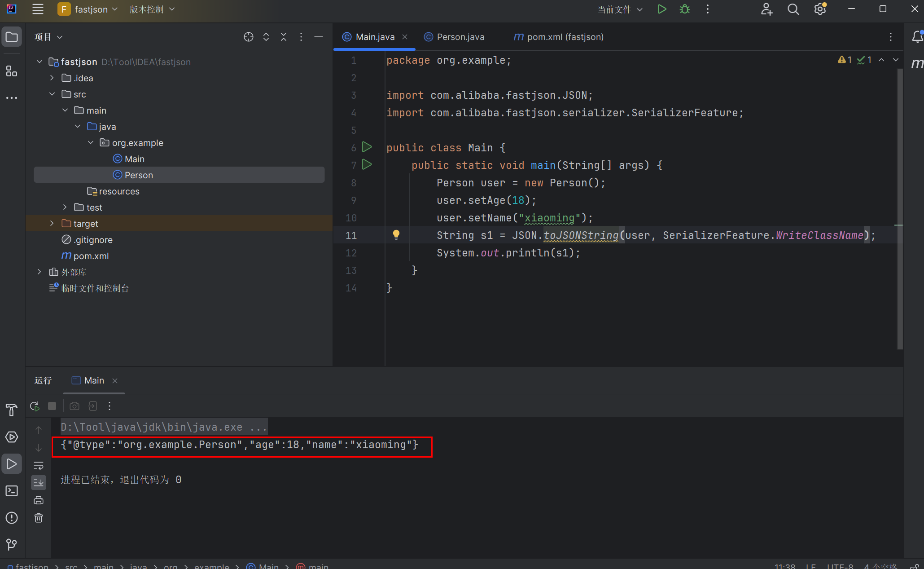
Task: Collapse the src folder
Action: 52,94
